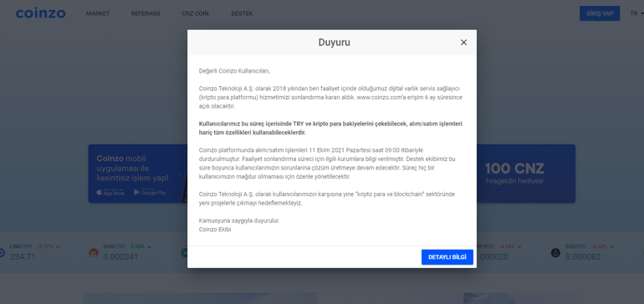Click the -2.17% change indicator
644x304 pixels.
pyautogui.click(x=49, y=246)
